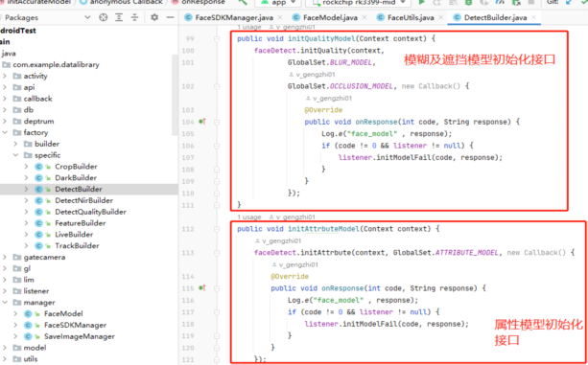Click the listener package folder icon

pos(17,291)
